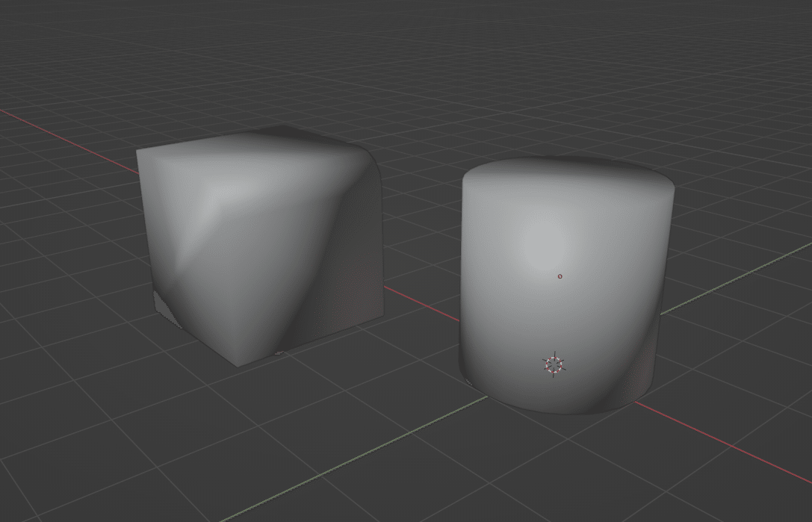Click the deformed cube mesh object
The height and width of the screenshot is (522, 812).
[x=260, y=246]
